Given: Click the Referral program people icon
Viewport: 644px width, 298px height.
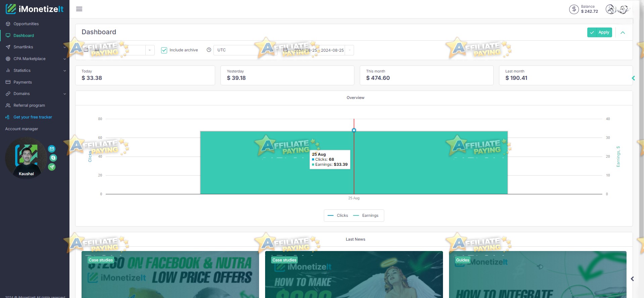Looking at the screenshot, I should (x=8, y=105).
